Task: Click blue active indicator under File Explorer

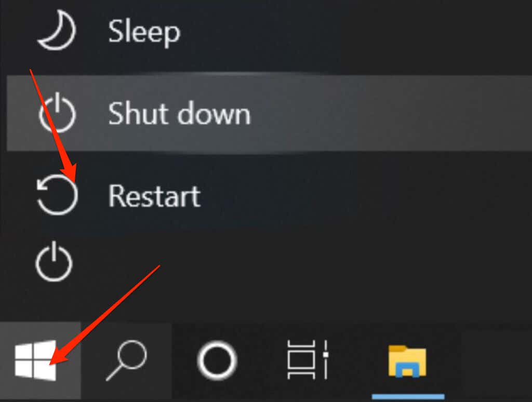Action: coord(408,397)
